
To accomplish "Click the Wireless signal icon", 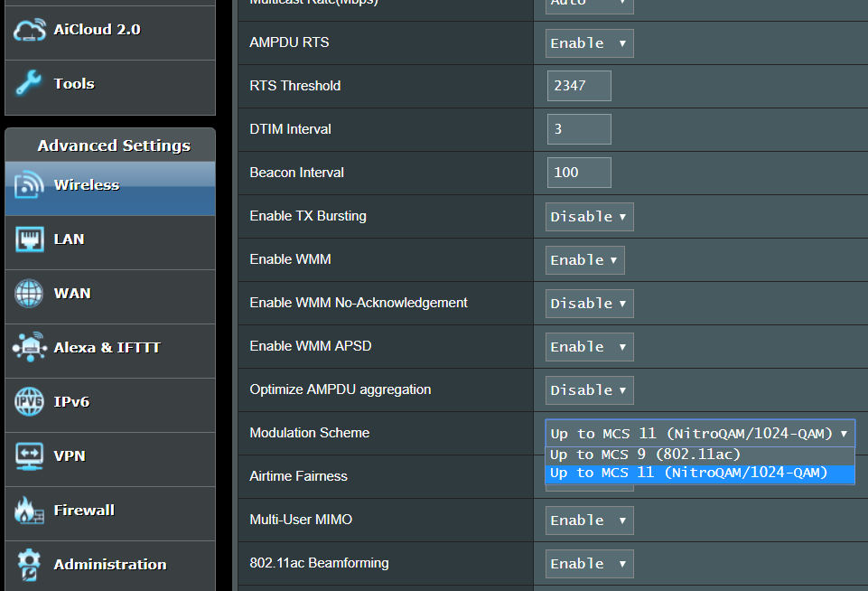I will [30, 185].
